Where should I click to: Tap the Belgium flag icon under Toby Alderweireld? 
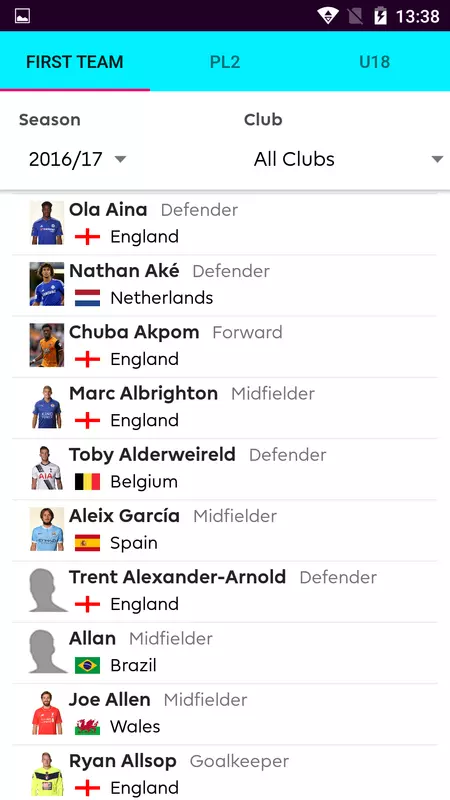pos(87,482)
